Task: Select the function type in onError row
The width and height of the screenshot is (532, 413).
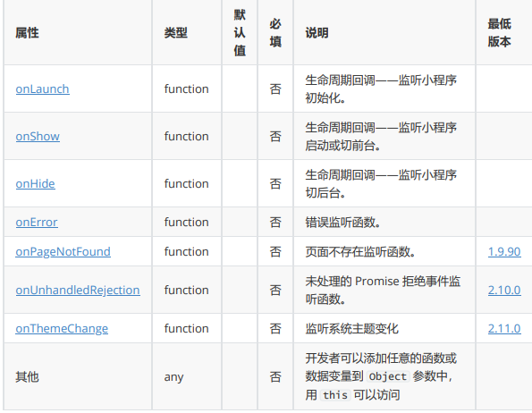Action: [x=186, y=222]
